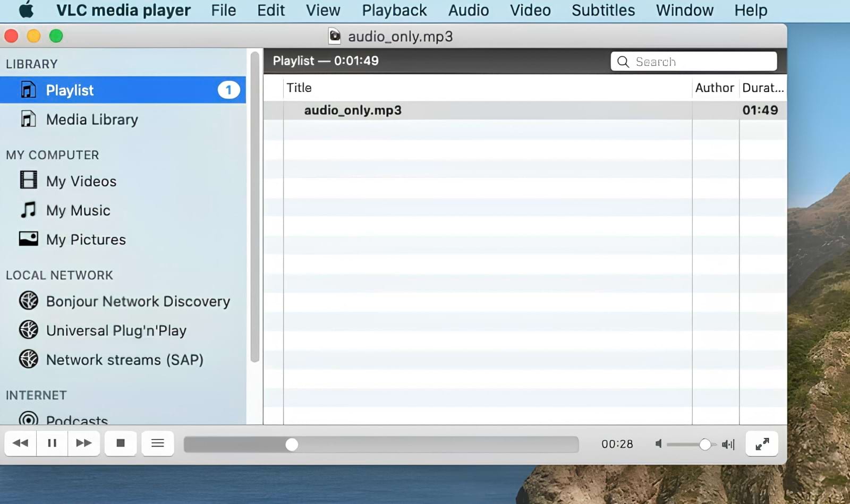Click the Media Library icon

28,119
